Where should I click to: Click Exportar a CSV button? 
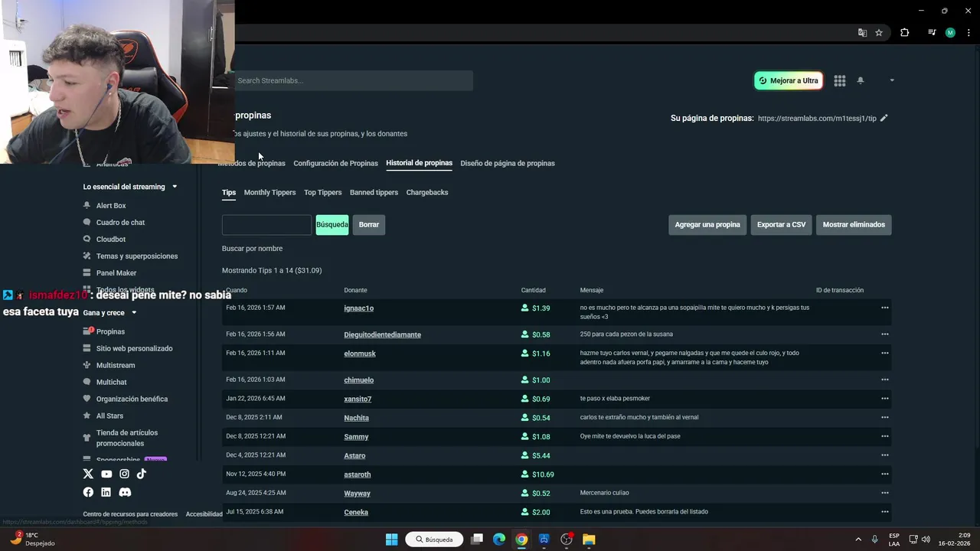tap(781, 224)
